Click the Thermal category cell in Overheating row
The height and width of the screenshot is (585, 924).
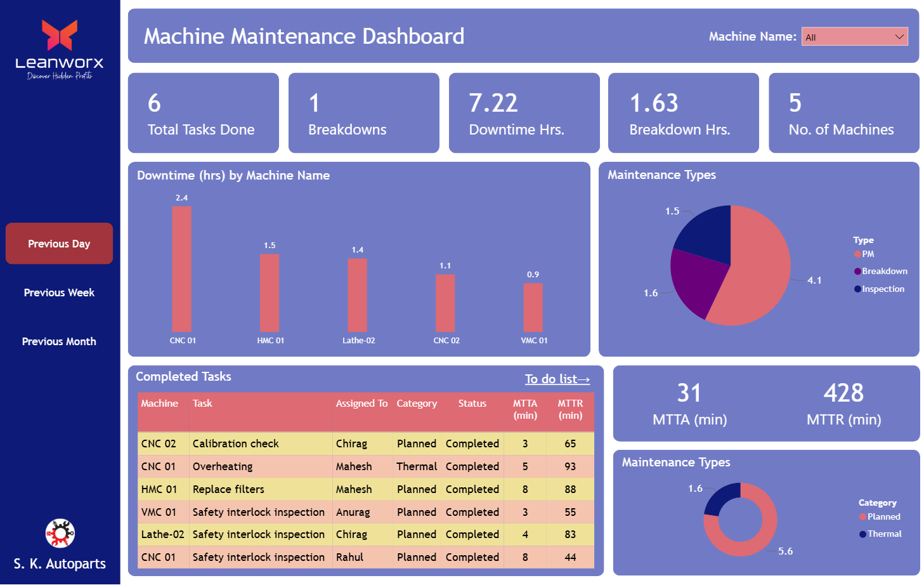[417, 466]
